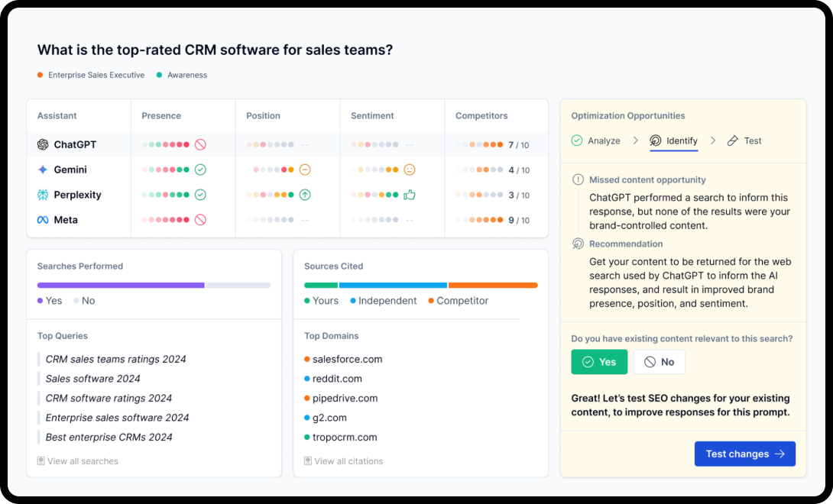Click Perplexity's thumbs-up sentiment icon

[x=410, y=195]
